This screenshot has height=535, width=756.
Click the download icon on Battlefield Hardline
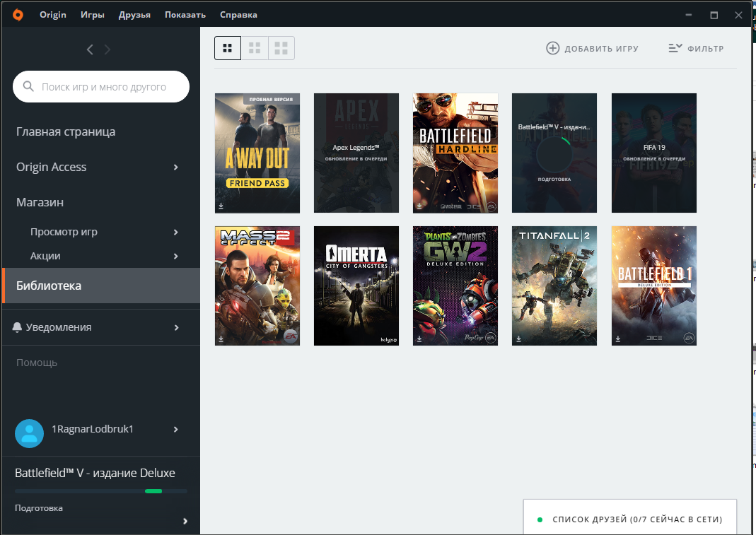coord(419,206)
